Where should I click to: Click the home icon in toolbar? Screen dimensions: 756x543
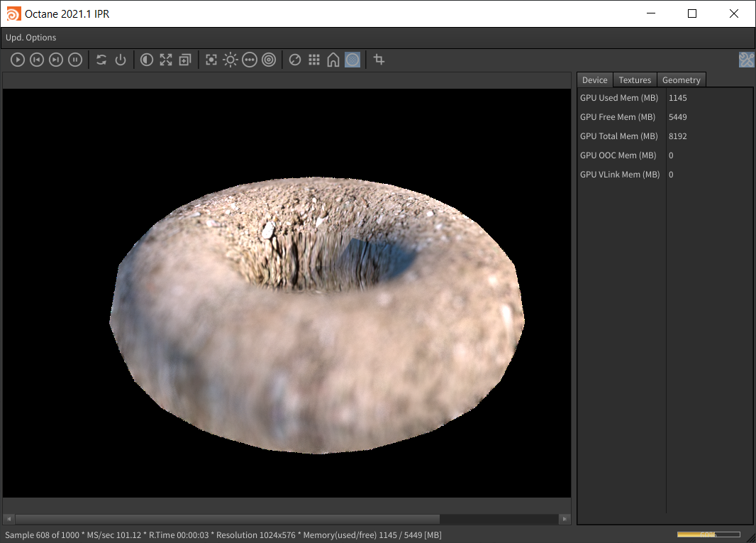[333, 60]
